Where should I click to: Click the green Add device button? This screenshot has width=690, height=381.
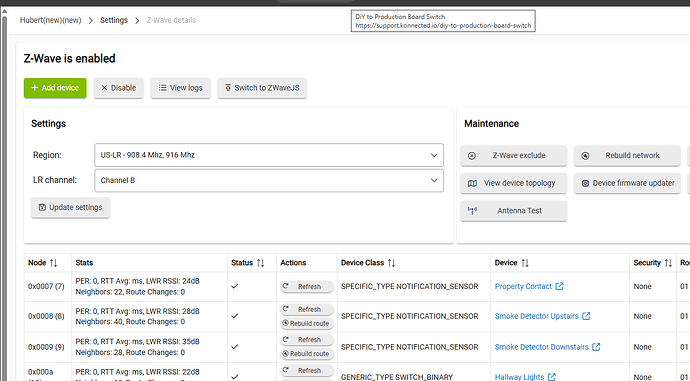pos(55,88)
